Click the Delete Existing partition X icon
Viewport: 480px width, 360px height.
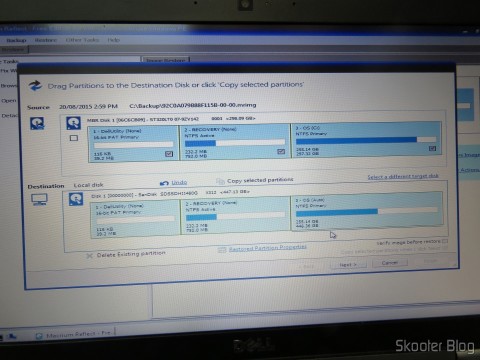tap(89, 256)
